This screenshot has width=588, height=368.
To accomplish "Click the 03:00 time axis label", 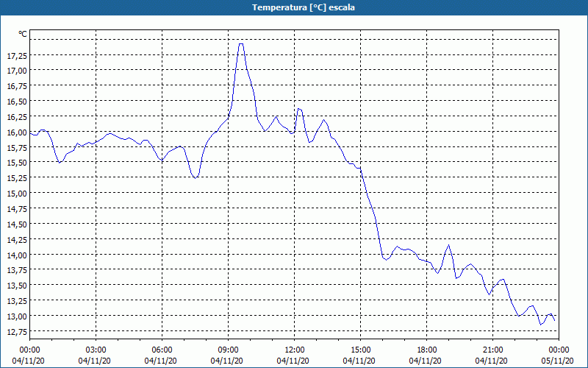I will click(96, 350).
